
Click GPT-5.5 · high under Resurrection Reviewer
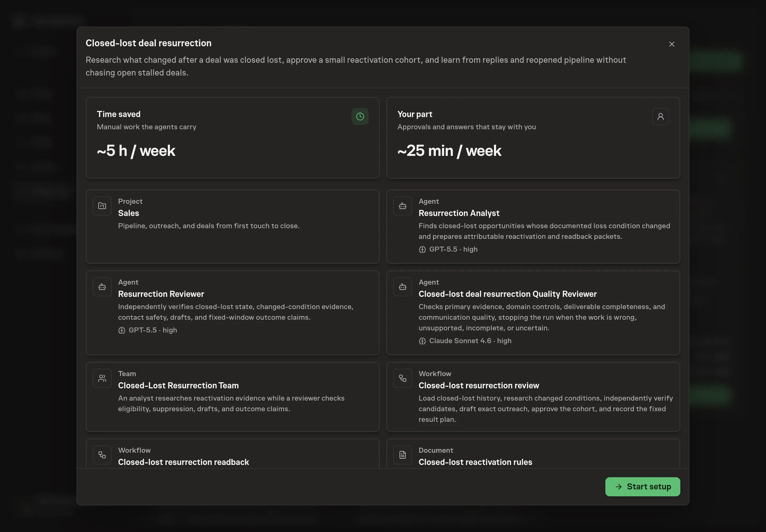tap(153, 330)
